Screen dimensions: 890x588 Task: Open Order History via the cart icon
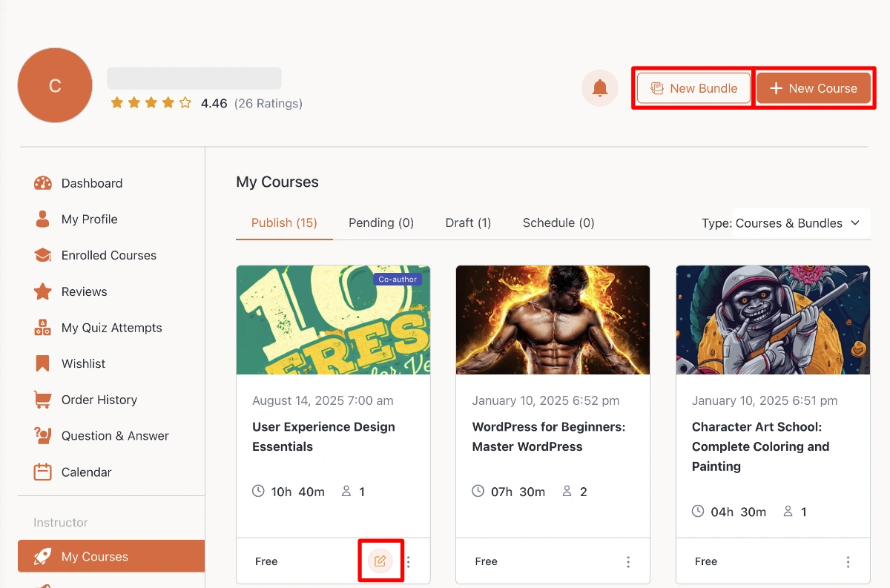[x=42, y=399]
